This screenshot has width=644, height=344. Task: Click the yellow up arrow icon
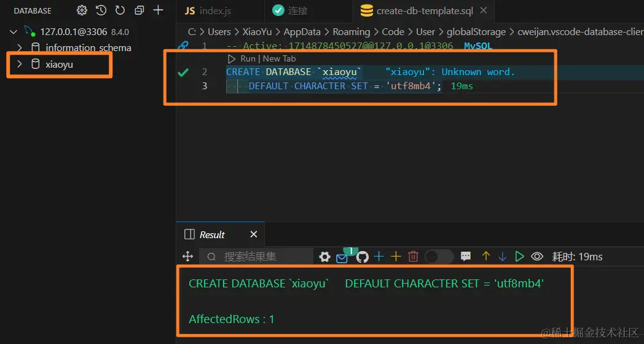486,257
